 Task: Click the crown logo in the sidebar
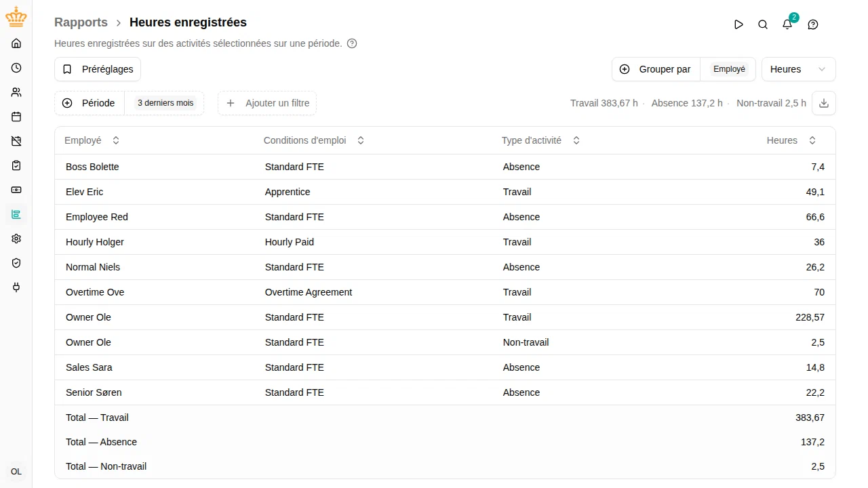click(x=16, y=17)
